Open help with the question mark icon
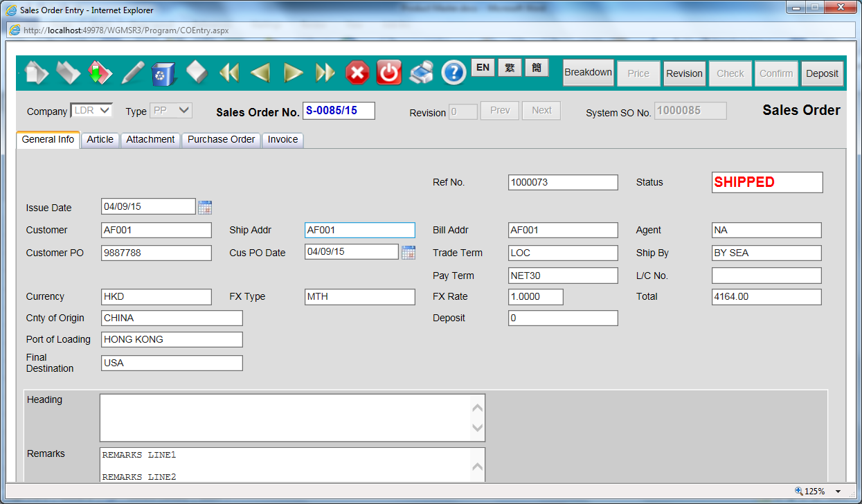 click(454, 73)
